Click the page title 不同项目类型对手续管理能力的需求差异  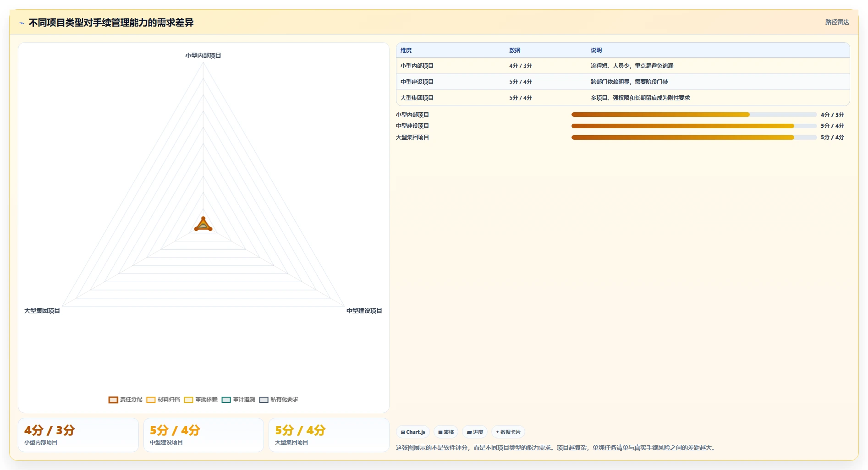point(111,23)
